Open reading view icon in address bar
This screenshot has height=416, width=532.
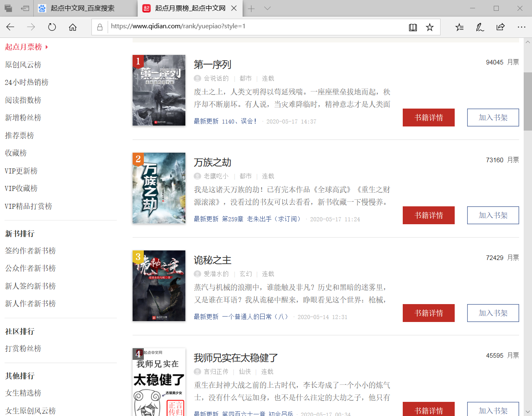coord(413,27)
